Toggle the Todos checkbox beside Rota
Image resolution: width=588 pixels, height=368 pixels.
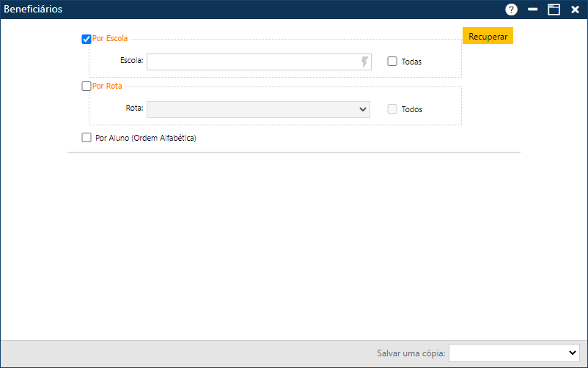click(x=392, y=109)
